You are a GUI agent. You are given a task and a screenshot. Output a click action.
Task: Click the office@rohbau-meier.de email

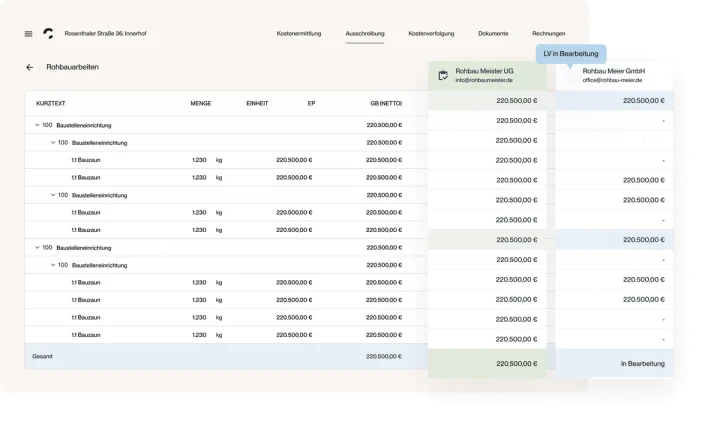click(612, 80)
